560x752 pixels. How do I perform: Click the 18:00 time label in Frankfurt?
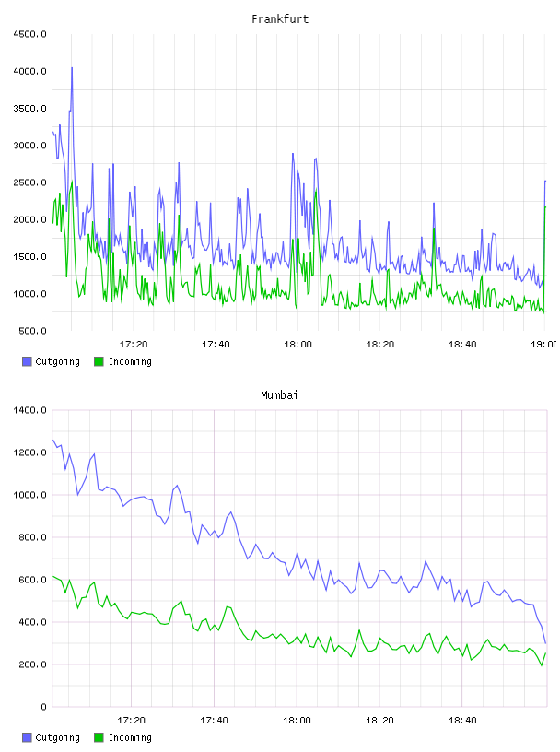coord(297,345)
